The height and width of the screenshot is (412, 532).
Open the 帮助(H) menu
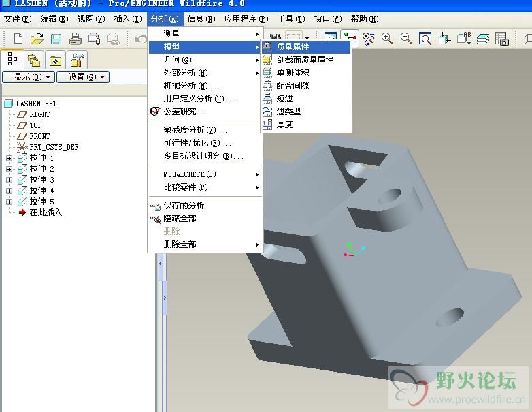click(x=365, y=19)
